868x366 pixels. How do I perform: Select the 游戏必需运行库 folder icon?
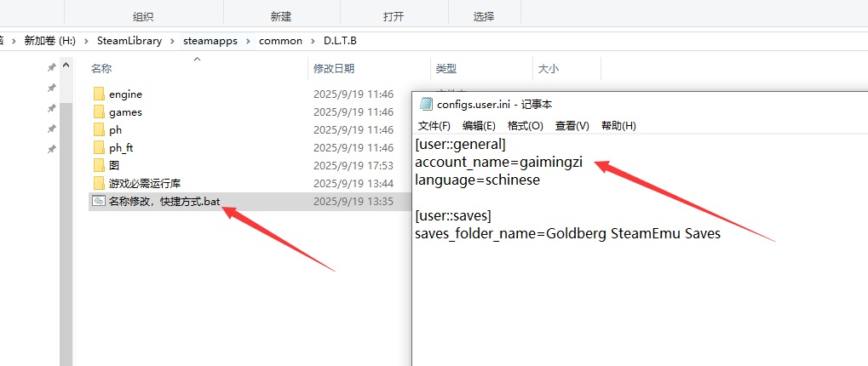(x=98, y=183)
